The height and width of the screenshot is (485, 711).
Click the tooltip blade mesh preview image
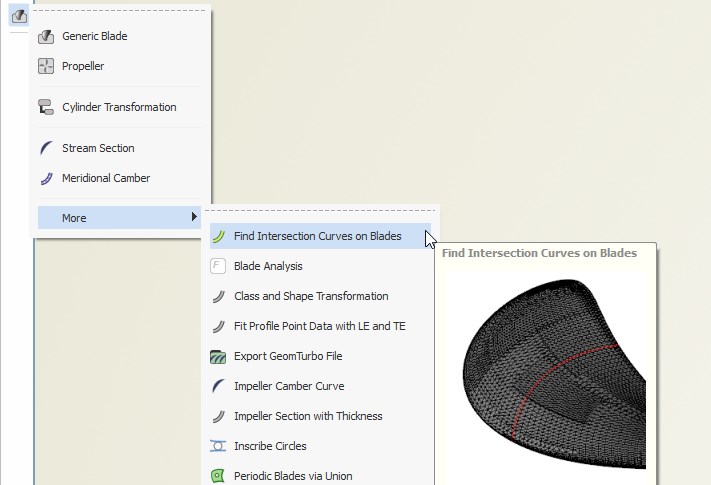point(555,374)
